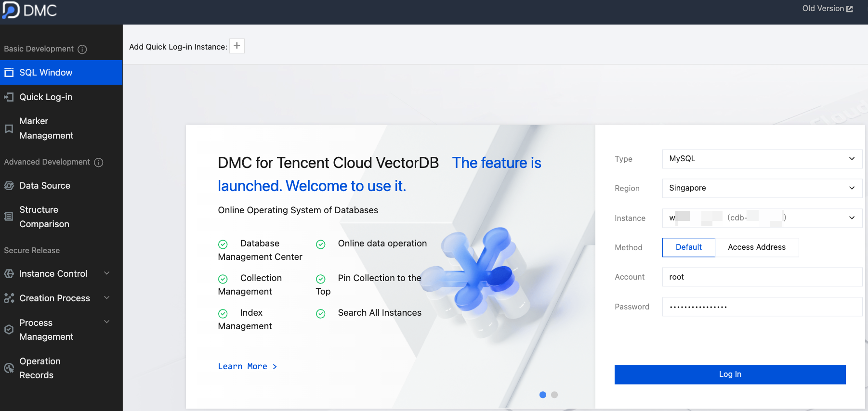Click the Quick Log-in sidebar icon
The height and width of the screenshot is (411, 868).
(9, 97)
